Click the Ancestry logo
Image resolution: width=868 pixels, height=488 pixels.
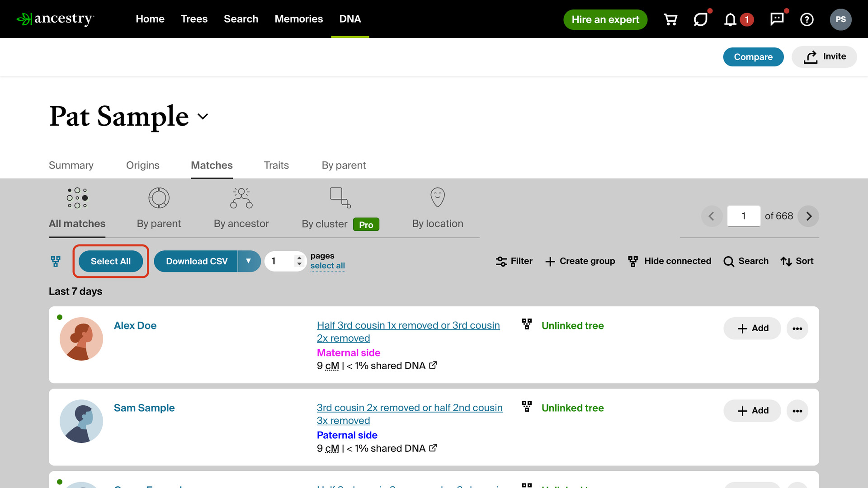(x=55, y=19)
